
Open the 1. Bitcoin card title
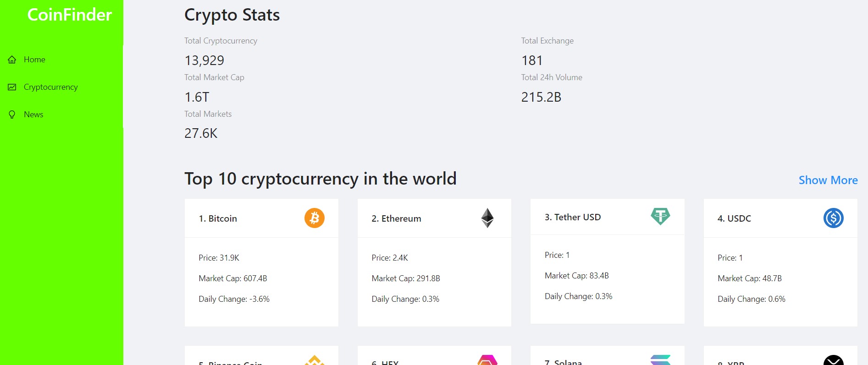coord(218,218)
